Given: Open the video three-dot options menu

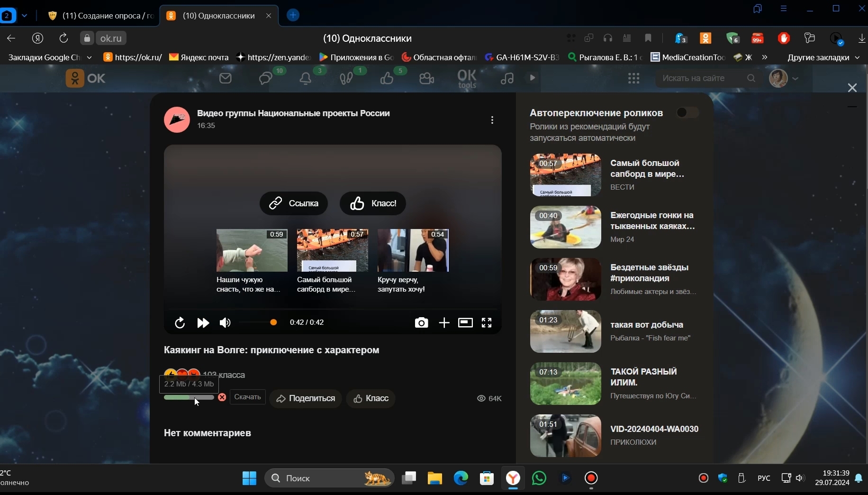Looking at the screenshot, I should click(492, 120).
